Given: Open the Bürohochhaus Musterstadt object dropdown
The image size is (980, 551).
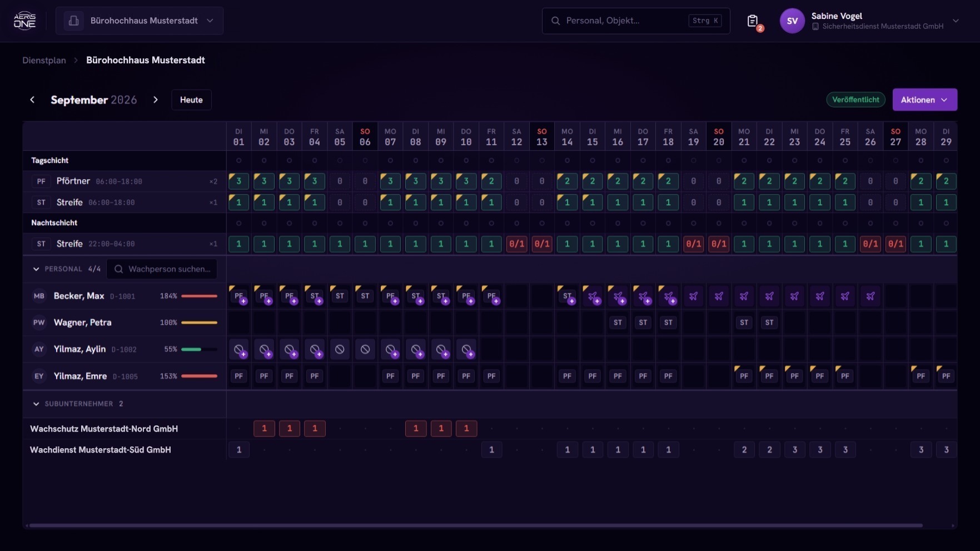Looking at the screenshot, I should (140, 21).
